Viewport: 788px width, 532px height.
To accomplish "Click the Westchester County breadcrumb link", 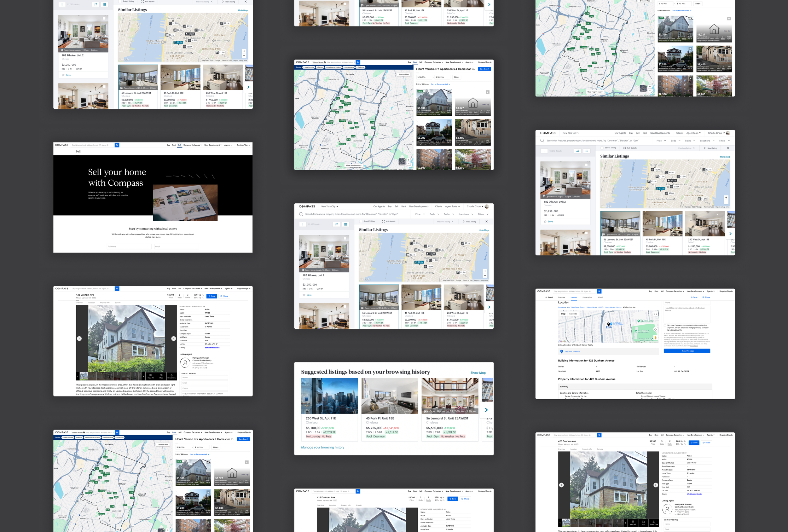I will 578,307.
